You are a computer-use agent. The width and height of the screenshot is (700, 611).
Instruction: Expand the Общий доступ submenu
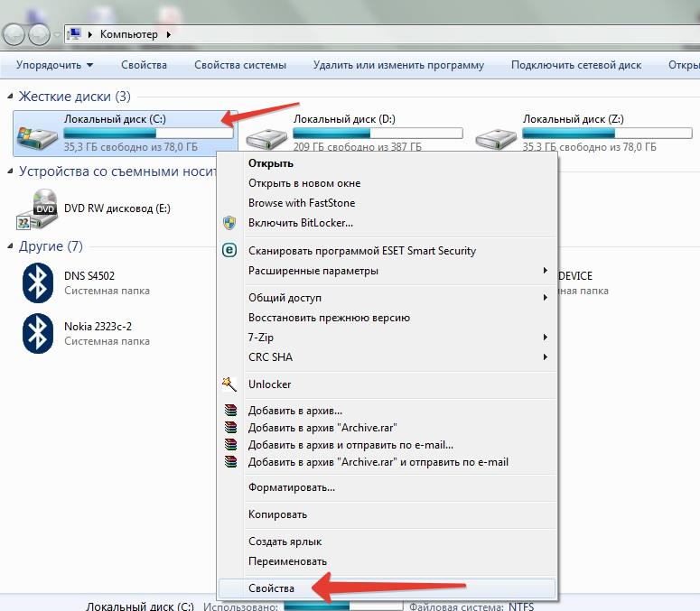[546, 298]
